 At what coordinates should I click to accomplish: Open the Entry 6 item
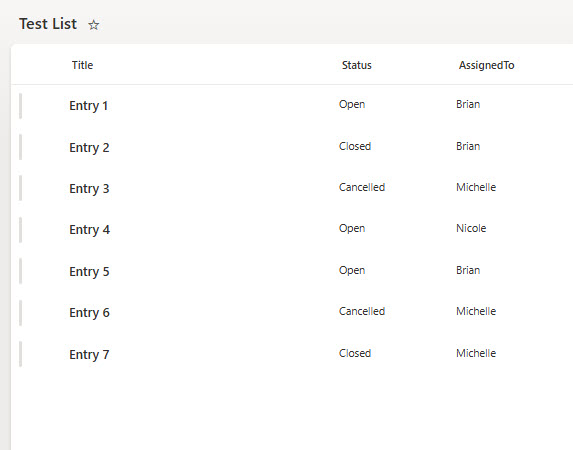90,313
